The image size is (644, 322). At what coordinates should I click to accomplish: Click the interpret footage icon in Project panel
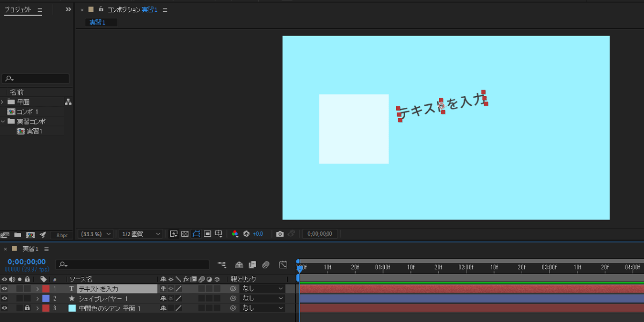pyautogui.click(x=5, y=235)
